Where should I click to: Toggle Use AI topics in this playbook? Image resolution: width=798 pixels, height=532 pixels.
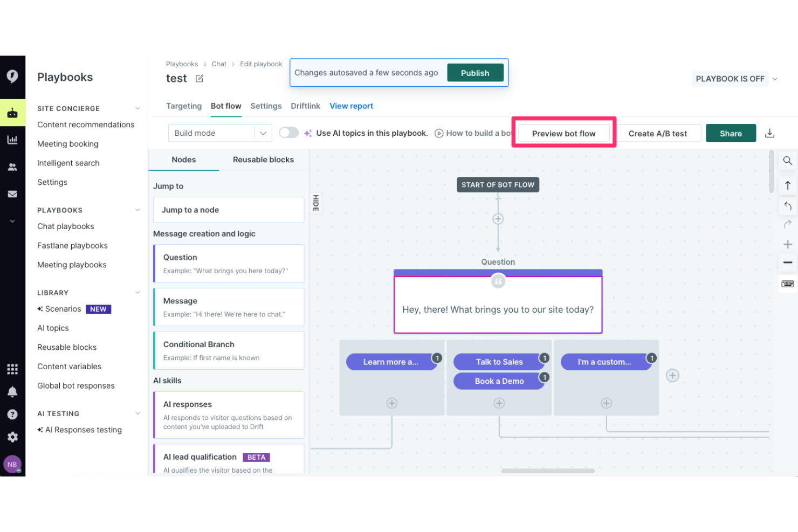pos(289,133)
